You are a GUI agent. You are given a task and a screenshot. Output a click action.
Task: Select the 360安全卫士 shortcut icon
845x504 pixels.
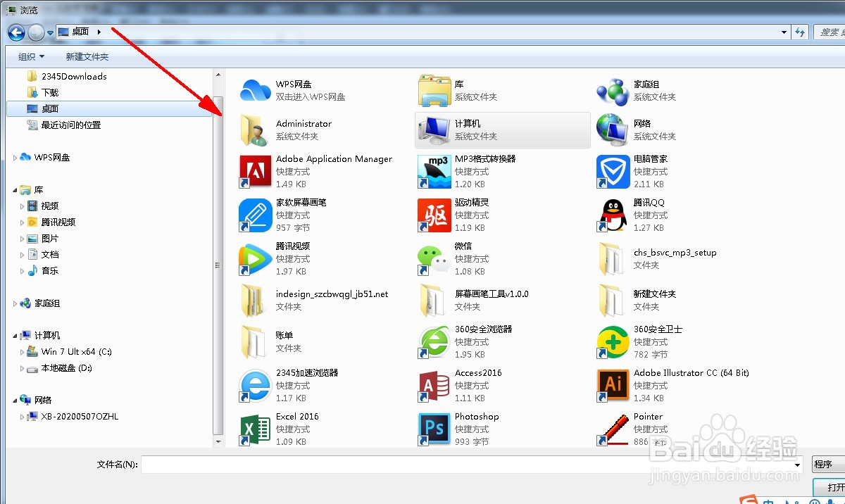(x=613, y=342)
